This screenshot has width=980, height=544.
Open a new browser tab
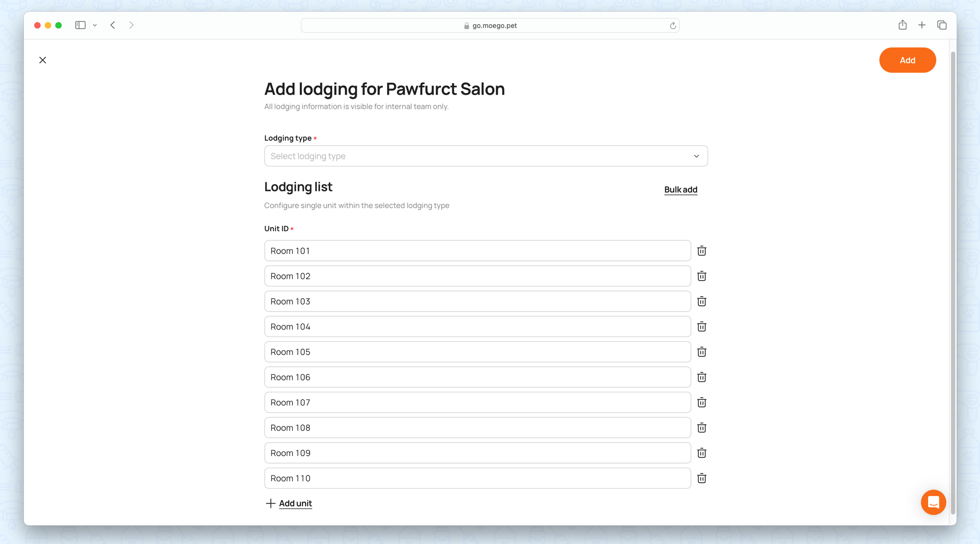922,25
